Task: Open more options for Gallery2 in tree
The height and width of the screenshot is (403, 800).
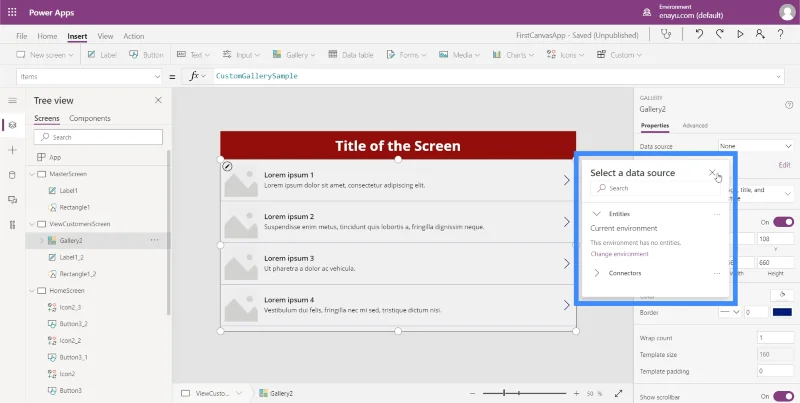Action: click(x=155, y=240)
